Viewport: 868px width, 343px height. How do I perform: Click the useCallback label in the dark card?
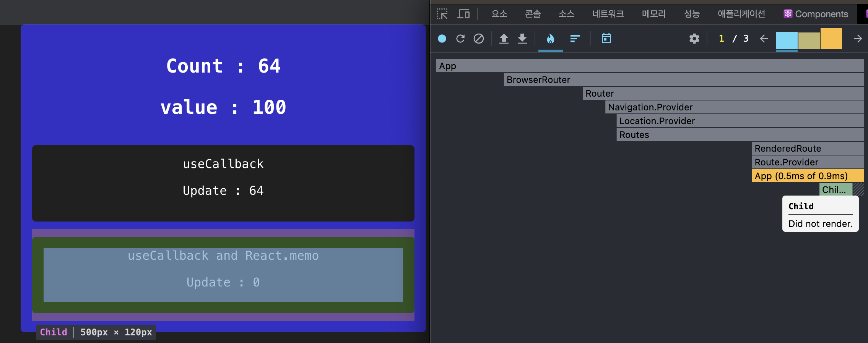[x=223, y=164]
